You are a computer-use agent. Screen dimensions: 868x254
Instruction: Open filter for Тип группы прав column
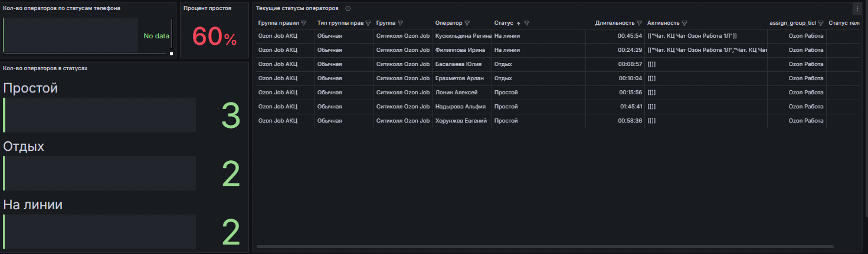tap(368, 23)
